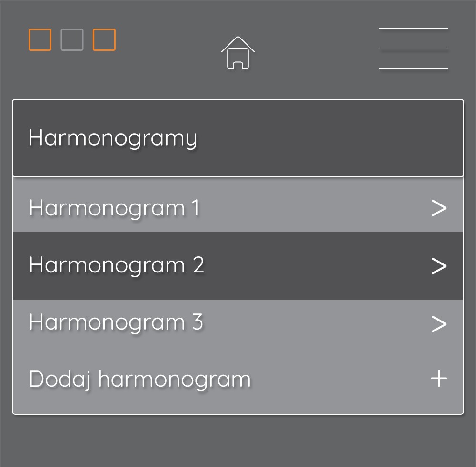
Task: Open the Harmonogram 3 entry text
Action: 116,322
